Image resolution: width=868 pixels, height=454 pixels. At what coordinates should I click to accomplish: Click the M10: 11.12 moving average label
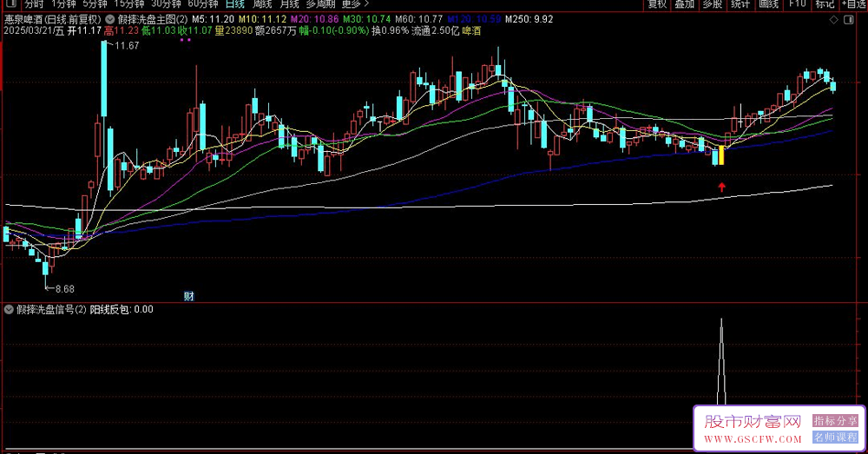click(x=262, y=19)
